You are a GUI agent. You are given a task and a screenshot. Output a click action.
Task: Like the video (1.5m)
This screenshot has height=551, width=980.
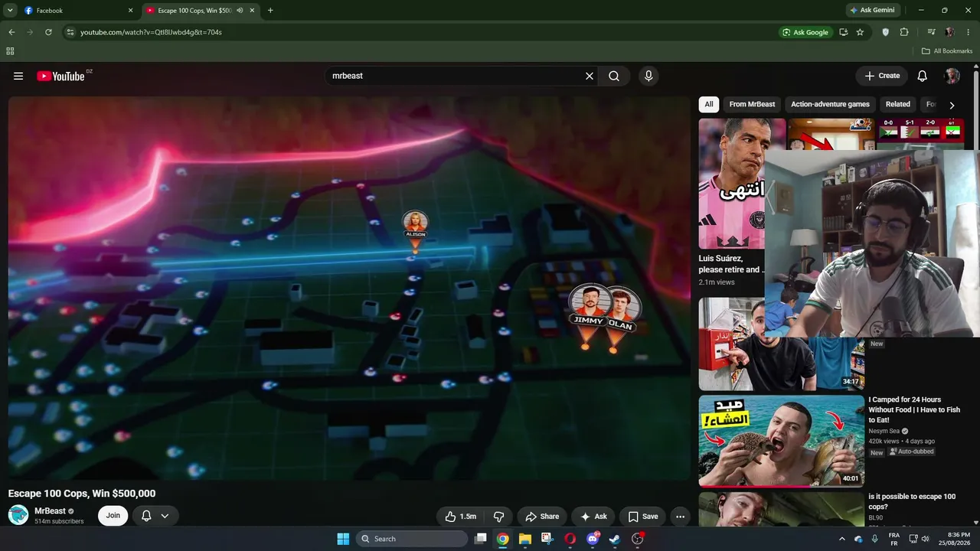pyautogui.click(x=461, y=517)
